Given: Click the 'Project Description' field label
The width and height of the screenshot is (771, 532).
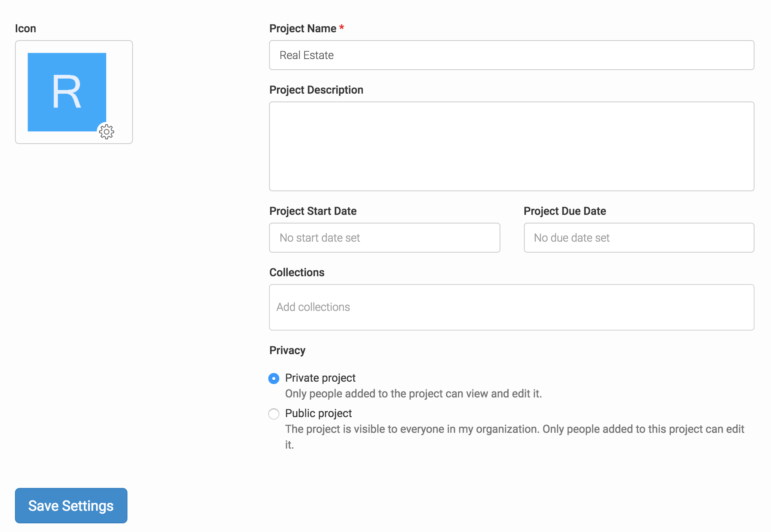Looking at the screenshot, I should click(x=316, y=90).
